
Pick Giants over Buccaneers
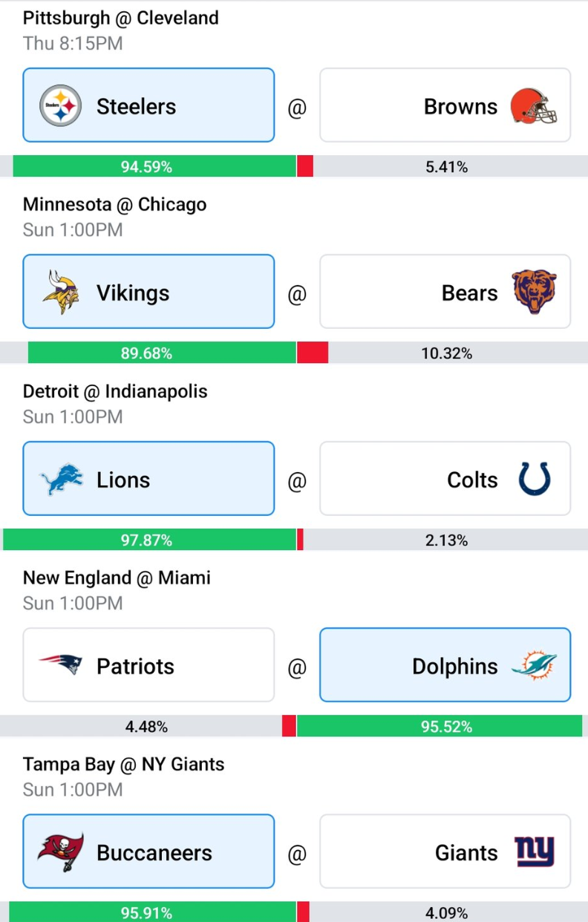pyautogui.click(x=445, y=851)
